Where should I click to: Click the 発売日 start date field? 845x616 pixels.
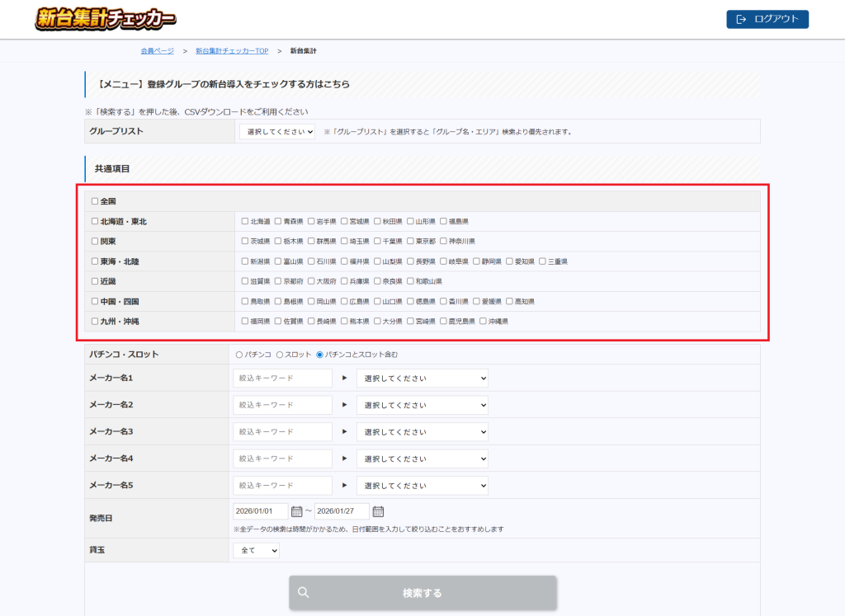[x=261, y=511]
